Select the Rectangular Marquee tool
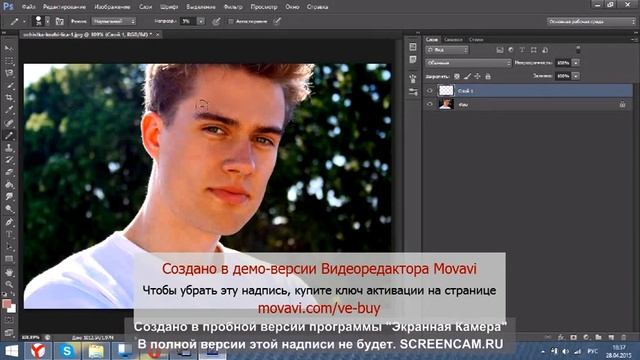 pyautogui.click(x=9, y=61)
